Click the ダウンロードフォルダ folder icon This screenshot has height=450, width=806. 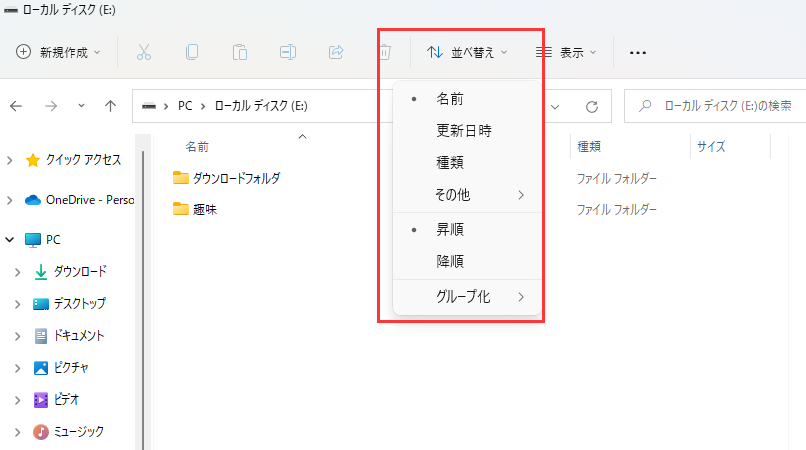click(180, 178)
